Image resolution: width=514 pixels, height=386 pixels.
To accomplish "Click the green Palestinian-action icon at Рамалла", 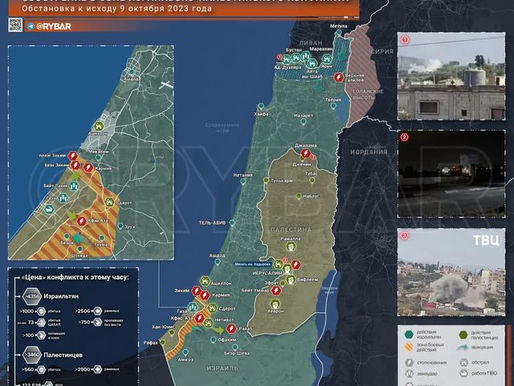I will pyautogui.click(x=291, y=247).
